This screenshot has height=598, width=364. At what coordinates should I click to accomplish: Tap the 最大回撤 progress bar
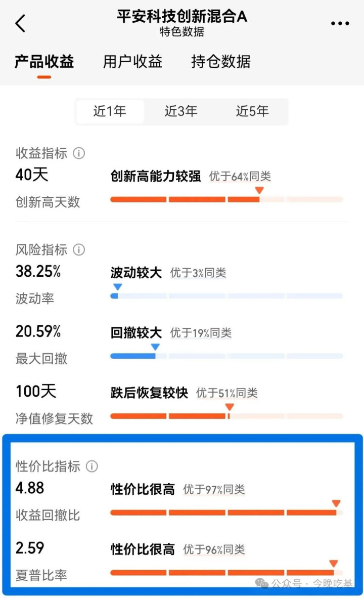click(x=226, y=356)
